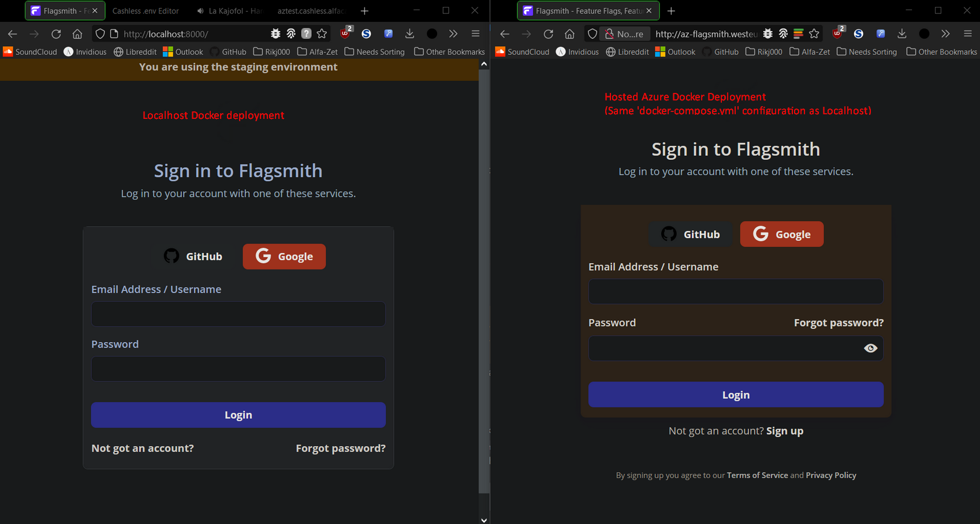The image size is (980, 524).
Task: Toggle password visibility with the eye icon
Action: click(x=871, y=348)
